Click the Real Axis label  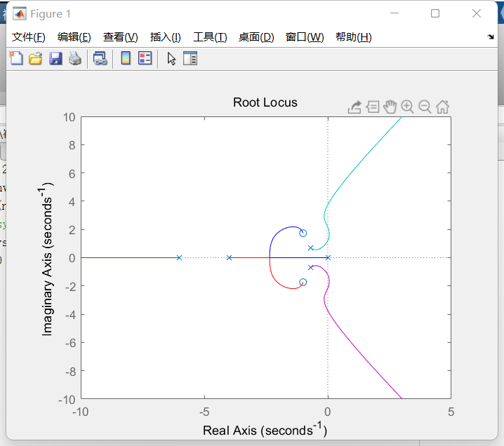265,430
